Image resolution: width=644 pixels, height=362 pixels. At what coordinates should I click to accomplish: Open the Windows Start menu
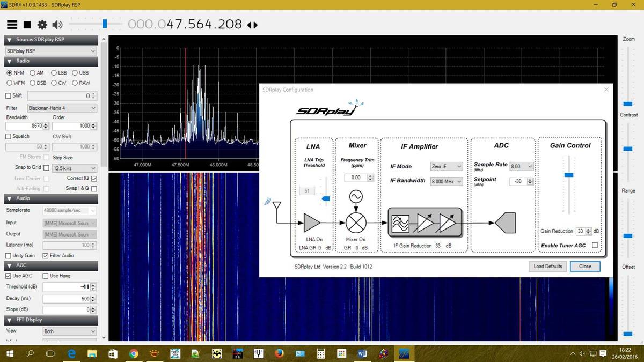tap(10, 353)
